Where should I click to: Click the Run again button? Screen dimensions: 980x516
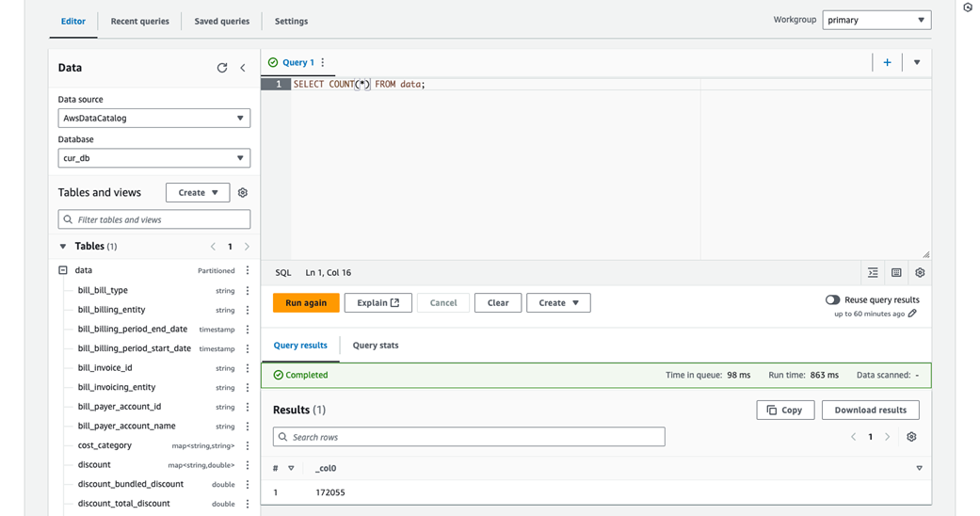(x=306, y=302)
